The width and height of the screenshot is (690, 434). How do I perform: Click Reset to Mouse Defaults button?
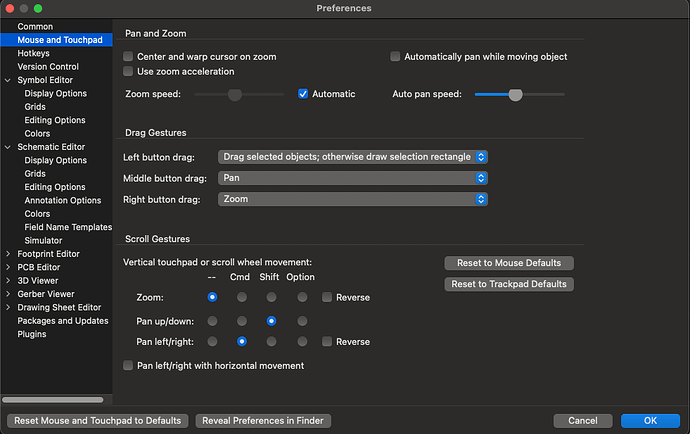[509, 263]
